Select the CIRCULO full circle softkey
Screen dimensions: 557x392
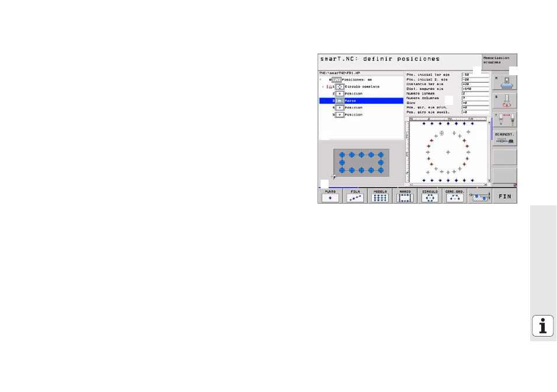pos(430,196)
